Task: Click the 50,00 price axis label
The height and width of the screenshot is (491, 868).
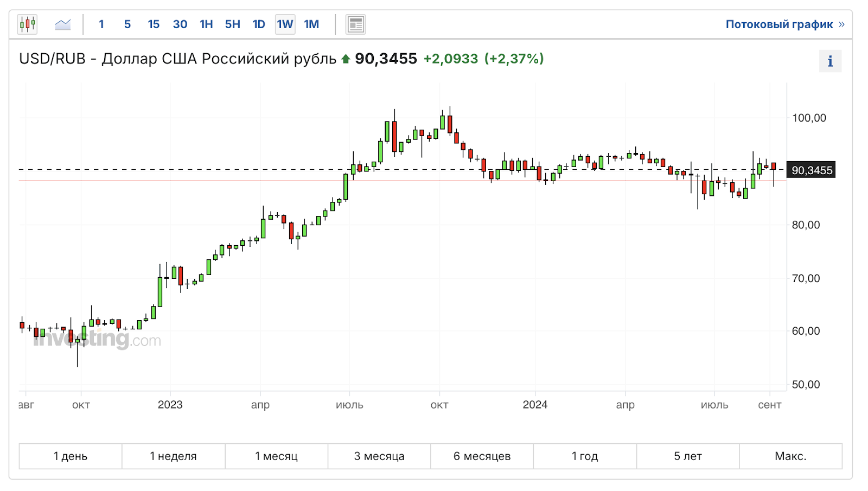Action: [806, 385]
